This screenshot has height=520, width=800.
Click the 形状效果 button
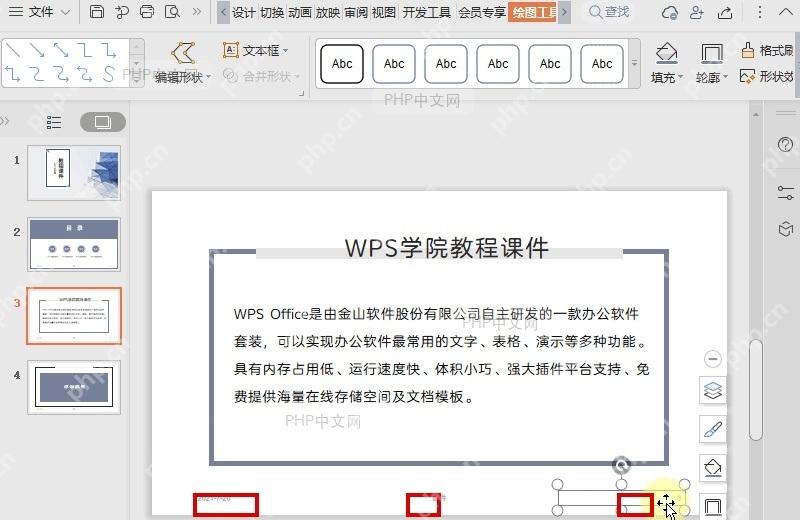pyautogui.click(x=767, y=77)
